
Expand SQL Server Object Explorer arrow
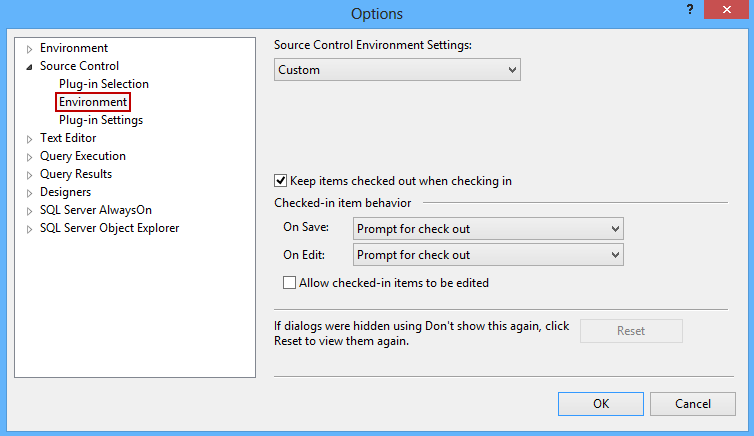pyautogui.click(x=29, y=228)
